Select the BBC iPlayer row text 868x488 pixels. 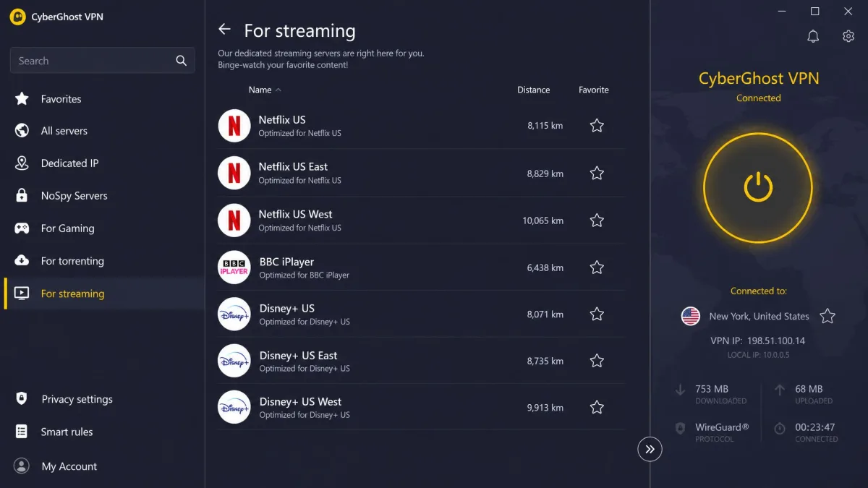pos(286,262)
